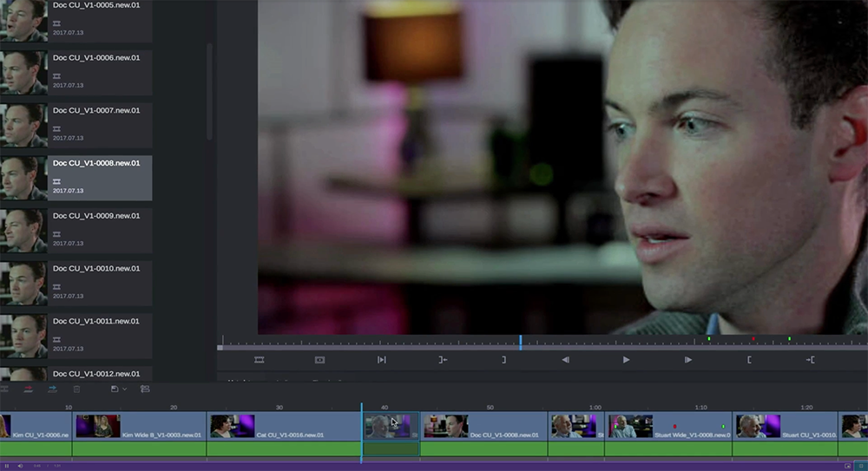Click last green marker on viewer scrub bar
868x471 pixels.
coord(789,339)
